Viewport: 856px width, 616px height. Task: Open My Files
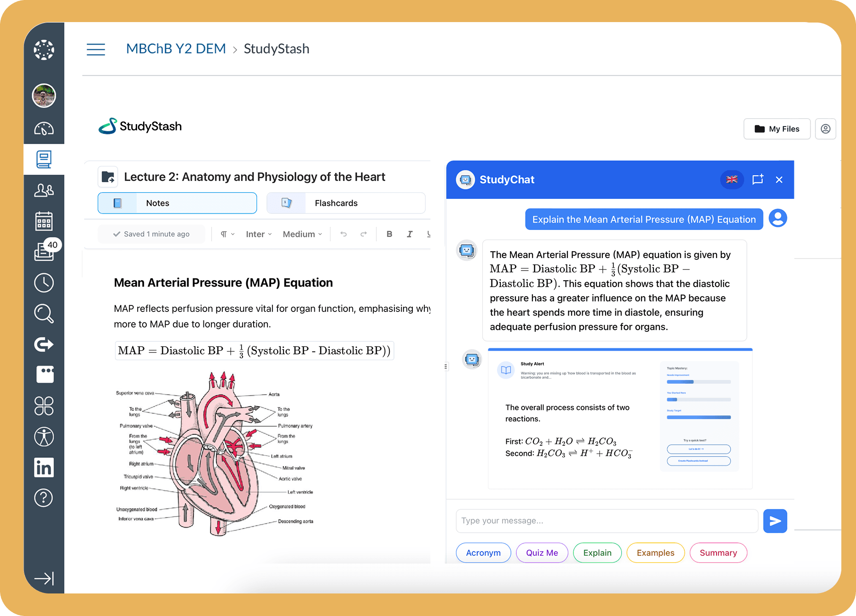(x=777, y=129)
